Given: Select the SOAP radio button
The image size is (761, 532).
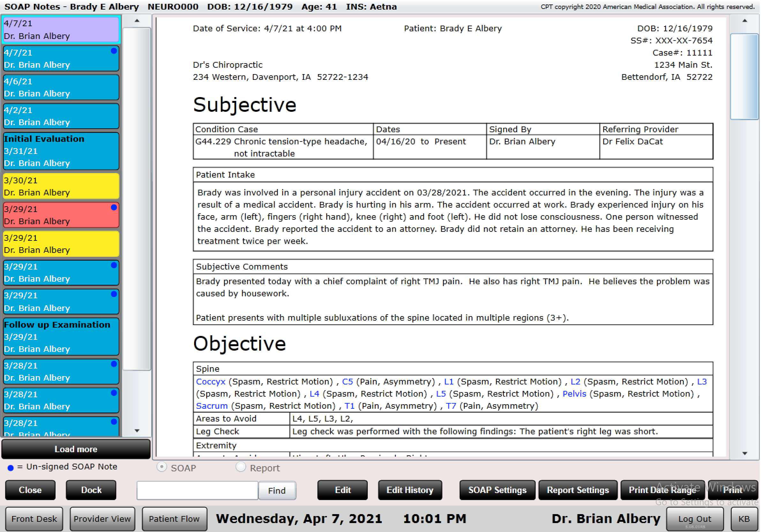Looking at the screenshot, I should tap(162, 467).
